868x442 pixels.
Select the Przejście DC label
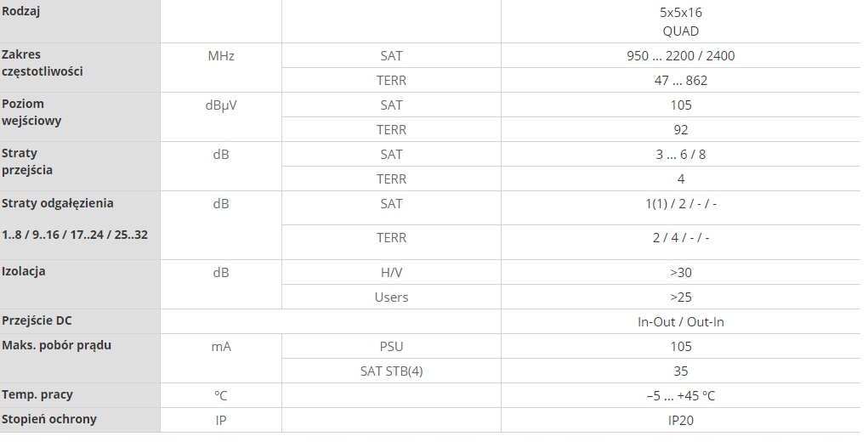[x=37, y=321]
